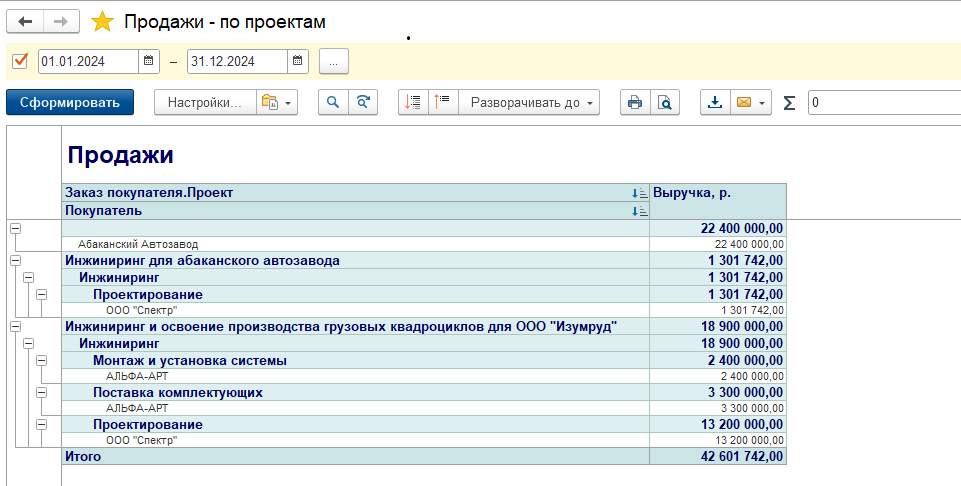This screenshot has width=961, height=486.
Task: Go back with the left arrow
Action: tap(25, 22)
